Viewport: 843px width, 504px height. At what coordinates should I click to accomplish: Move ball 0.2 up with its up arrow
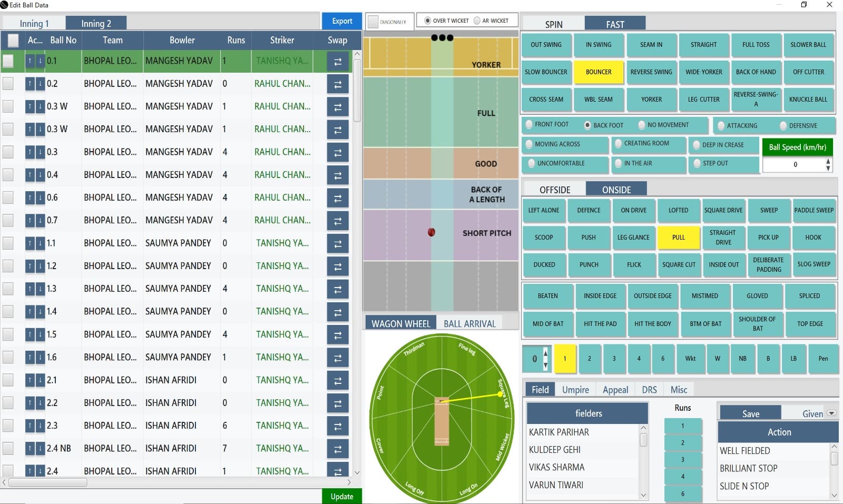point(30,84)
